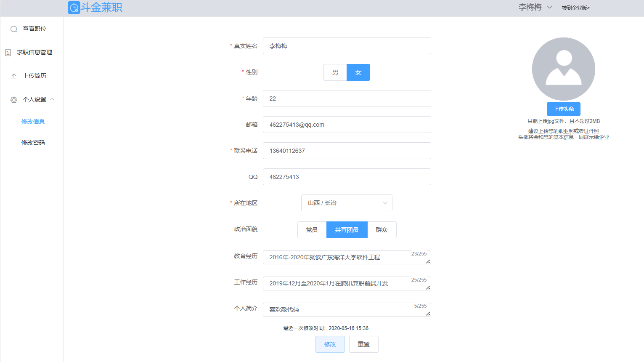
Task: Select 修改信息 submenu item
Action: pos(33,122)
